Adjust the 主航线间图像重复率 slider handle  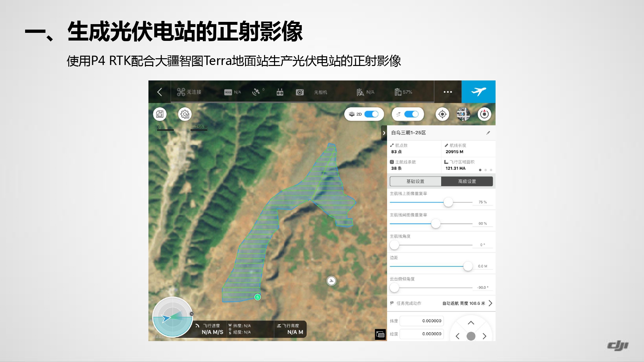(436, 223)
